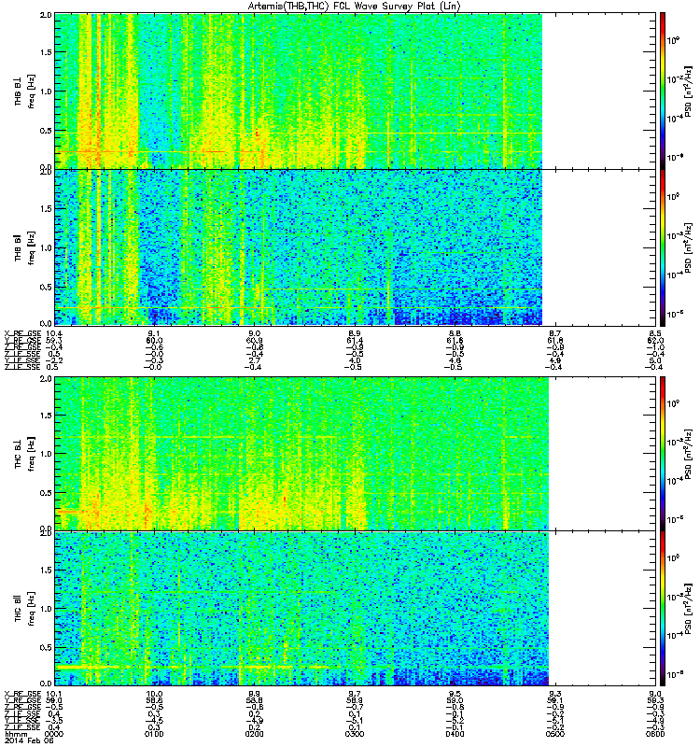Click the '1.5' tick label of the THC B∥ panel
The height and width of the screenshot is (747, 700).
tap(46, 570)
